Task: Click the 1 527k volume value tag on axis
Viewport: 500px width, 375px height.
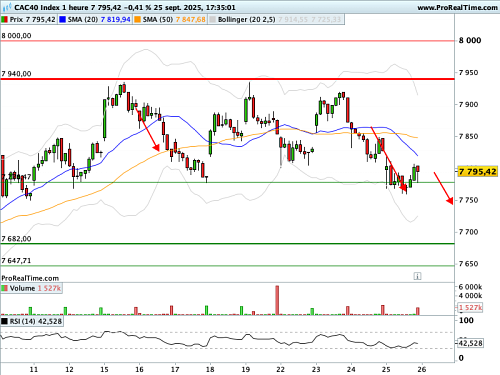Action: pos(470,307)
